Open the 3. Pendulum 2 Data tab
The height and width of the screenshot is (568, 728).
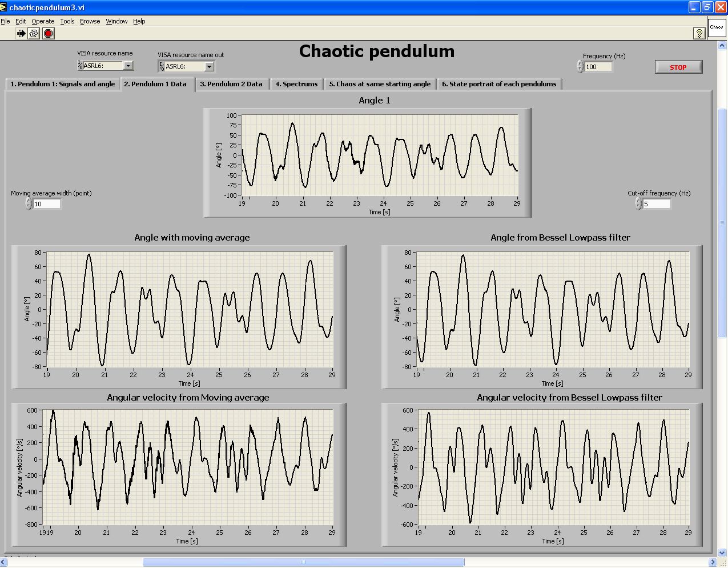pos(231,84)
